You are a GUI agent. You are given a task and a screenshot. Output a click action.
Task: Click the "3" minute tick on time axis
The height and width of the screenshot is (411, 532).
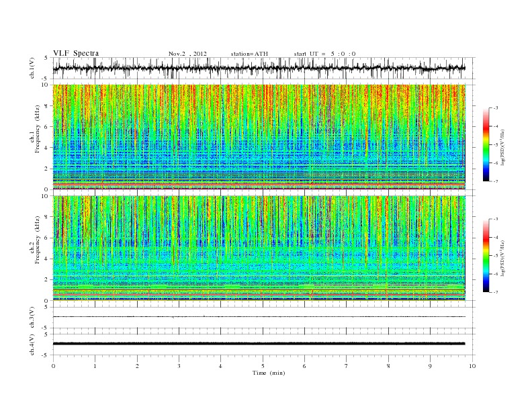pos(179,366)
